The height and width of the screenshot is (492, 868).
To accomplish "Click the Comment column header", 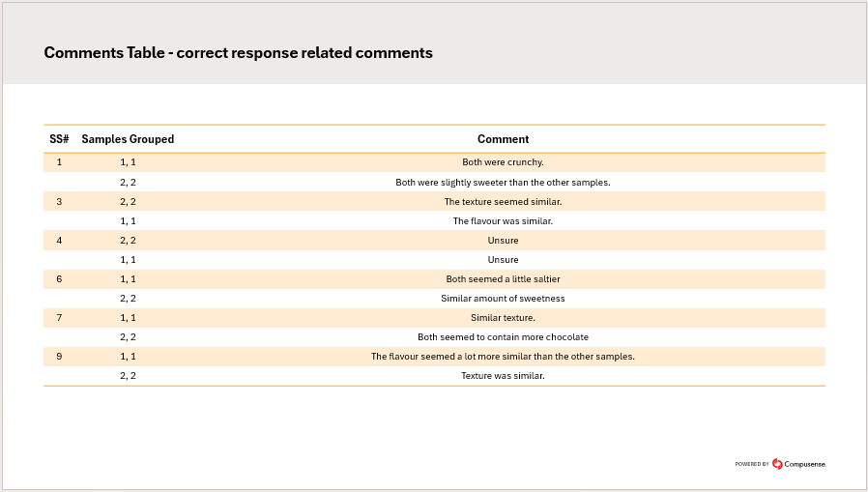I will click(x=503, y=139).
